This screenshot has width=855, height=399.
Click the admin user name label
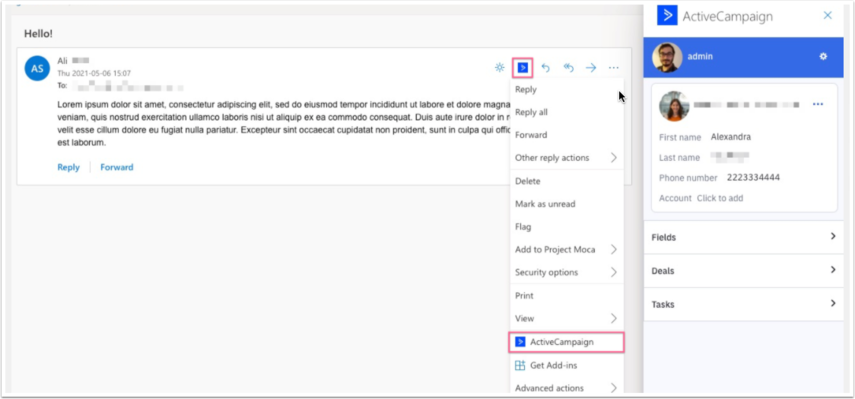(x=700, y=57)
